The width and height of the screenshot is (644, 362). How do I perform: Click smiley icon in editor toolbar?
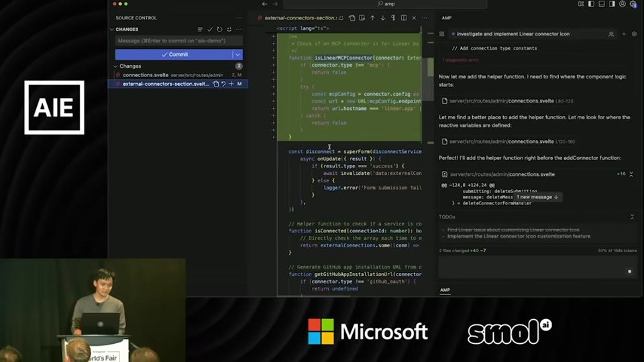tap(341, 18)
